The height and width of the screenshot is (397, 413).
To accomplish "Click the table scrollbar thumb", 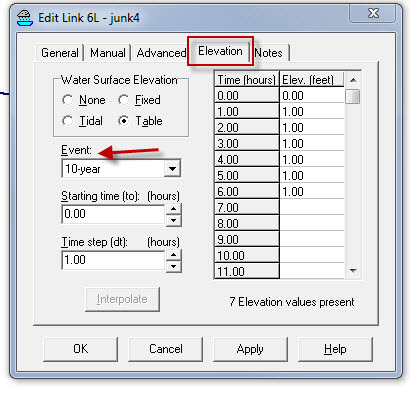I will pos(353,97).
